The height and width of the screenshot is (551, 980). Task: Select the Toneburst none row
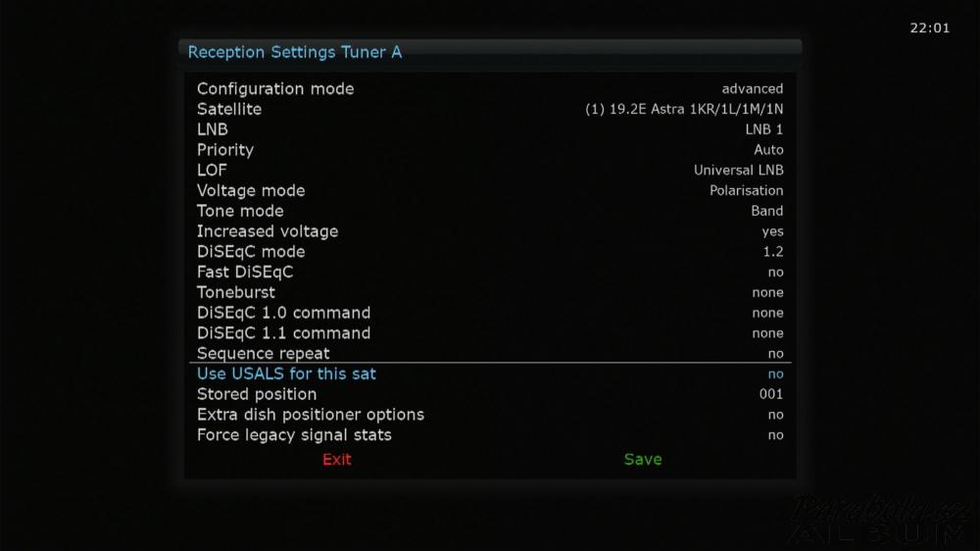(x=490, y=293)
